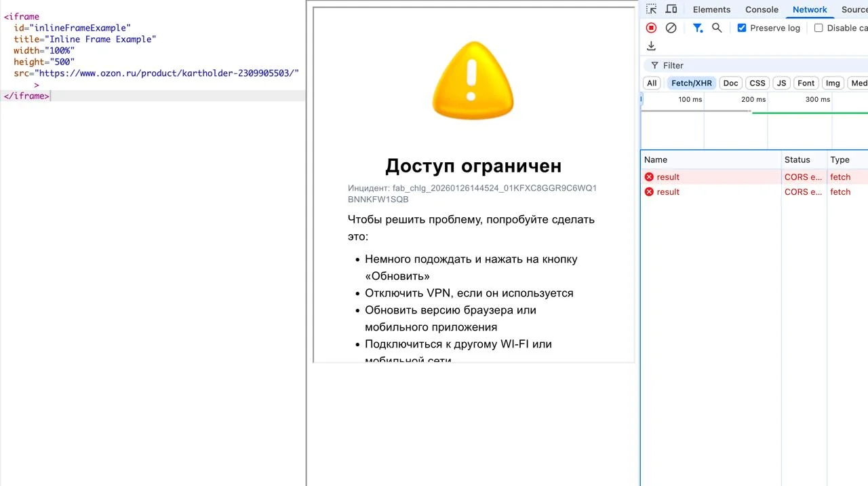
Task: Stop recording the network log
Action: click(x=651, y=28)
